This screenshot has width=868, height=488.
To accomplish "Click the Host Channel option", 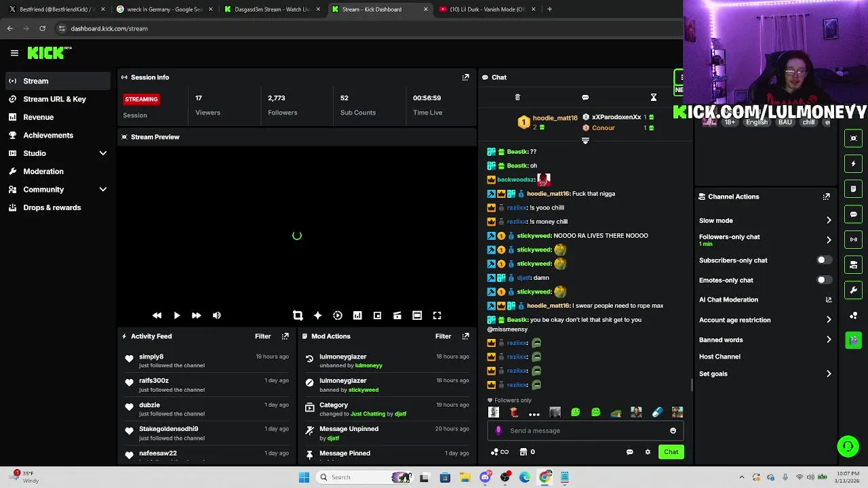I will point(719,357).
